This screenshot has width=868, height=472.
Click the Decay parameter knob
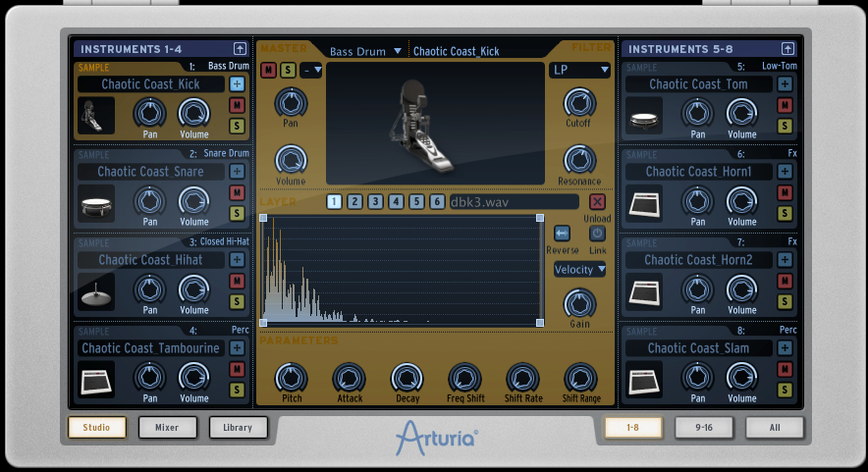coord(407,378)
